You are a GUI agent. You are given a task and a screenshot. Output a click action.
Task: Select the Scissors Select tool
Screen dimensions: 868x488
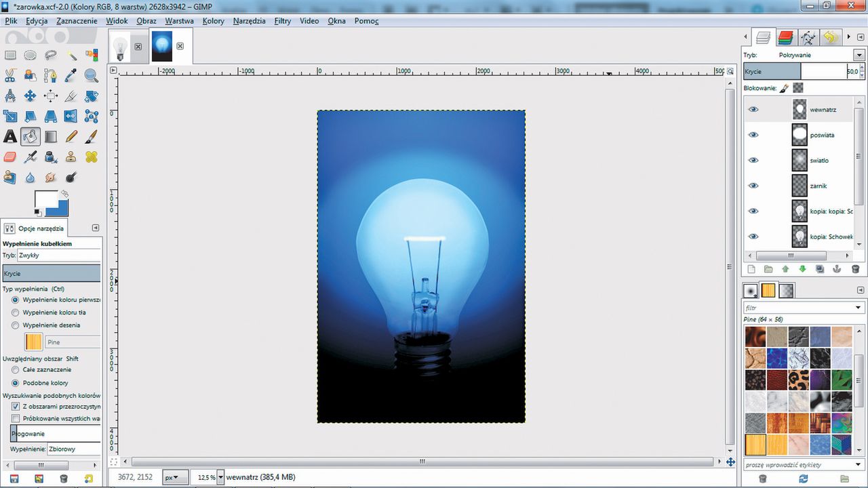click(x=10, y=76)
